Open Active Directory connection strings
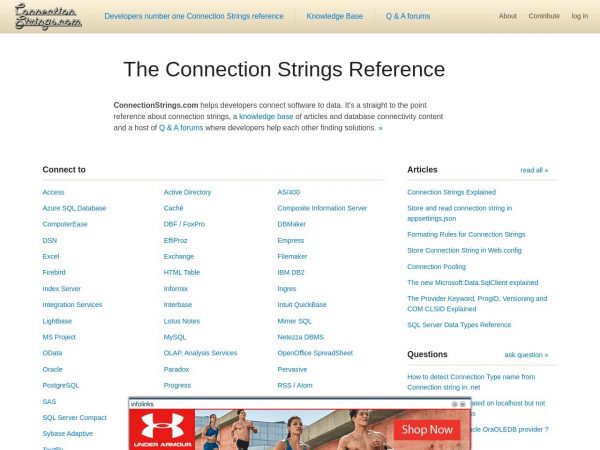Screen dimensions: 600x450 coord(187,192)
